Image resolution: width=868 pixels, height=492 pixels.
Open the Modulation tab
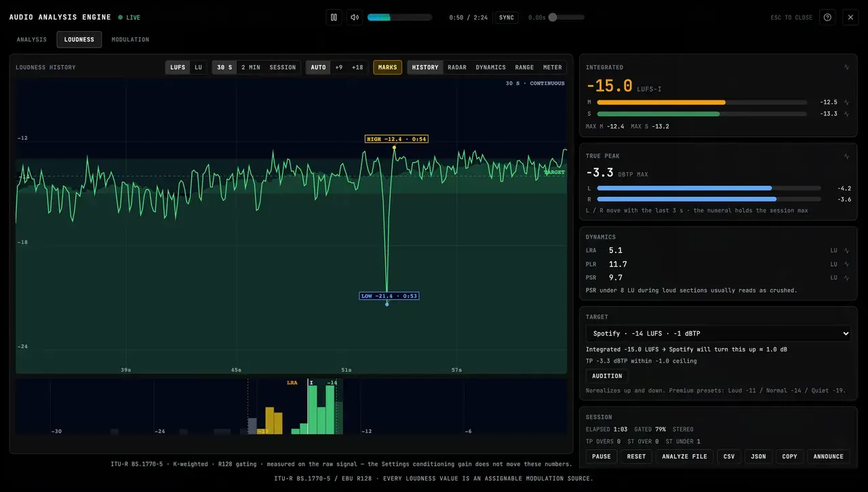[130, 39]
